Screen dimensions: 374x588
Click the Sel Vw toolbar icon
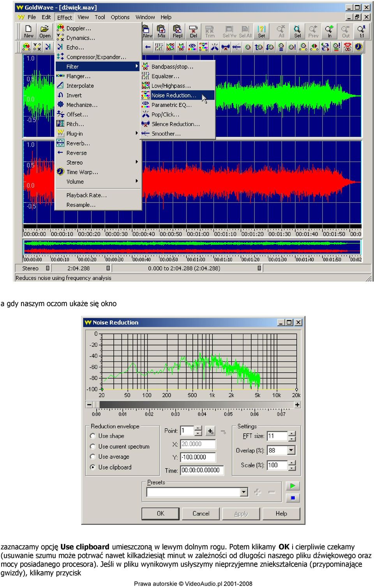coord(229,31)
